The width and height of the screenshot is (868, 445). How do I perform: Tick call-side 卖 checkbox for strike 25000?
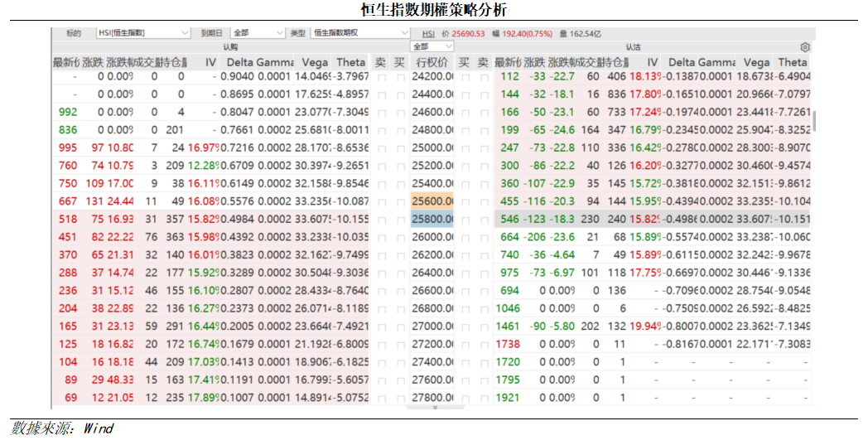381,147
